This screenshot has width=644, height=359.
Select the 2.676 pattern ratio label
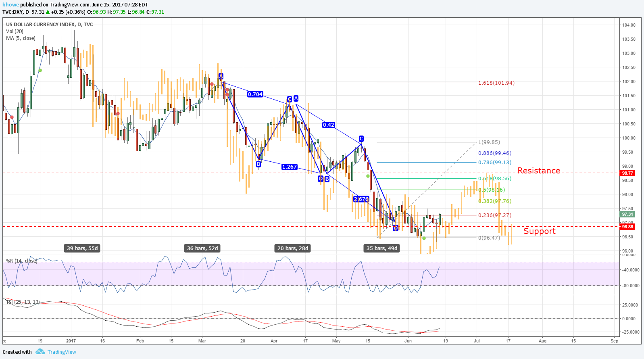coord(361,199)
